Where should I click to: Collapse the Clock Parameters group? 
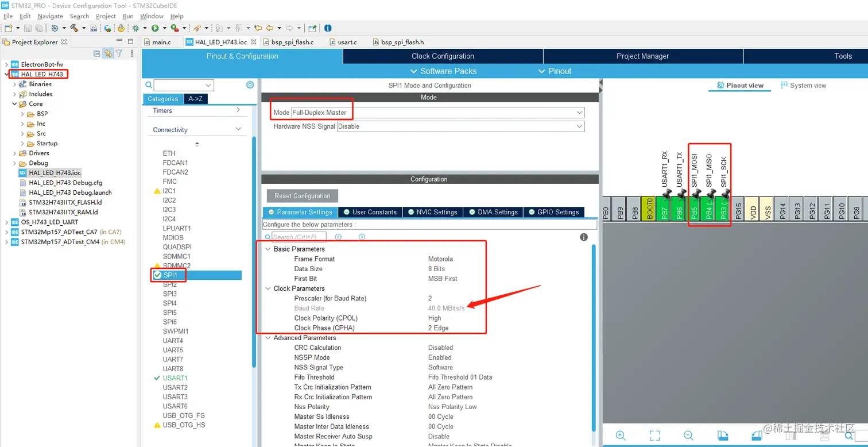point(268,288)
